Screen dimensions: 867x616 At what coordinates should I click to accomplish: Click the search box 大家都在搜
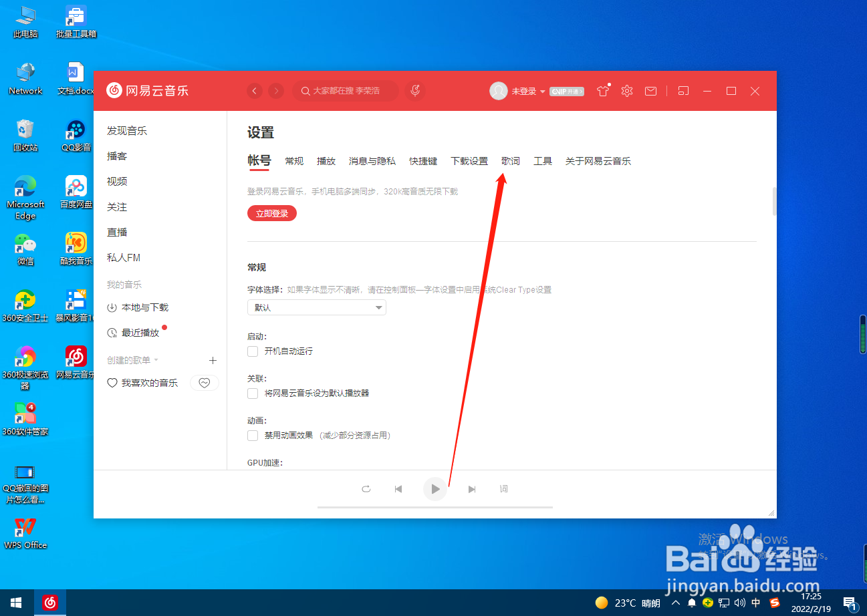(346, 91)
